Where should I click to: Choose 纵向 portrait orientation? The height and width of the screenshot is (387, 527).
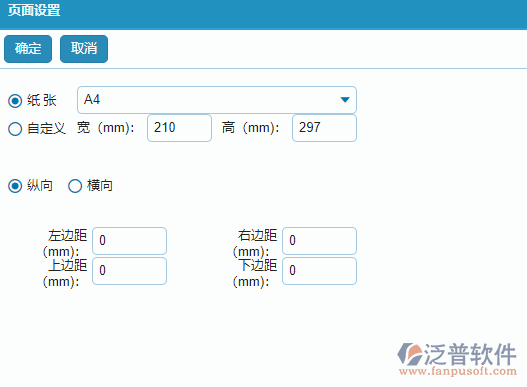click(x=15, y=186)
